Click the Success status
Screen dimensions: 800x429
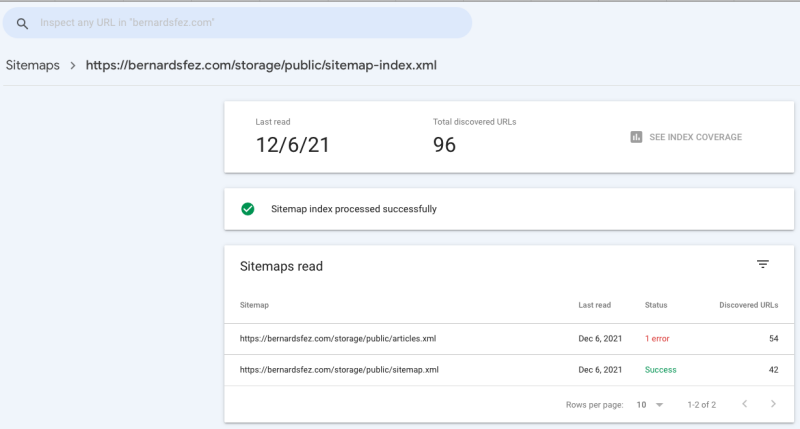click(x=661, y=370)
